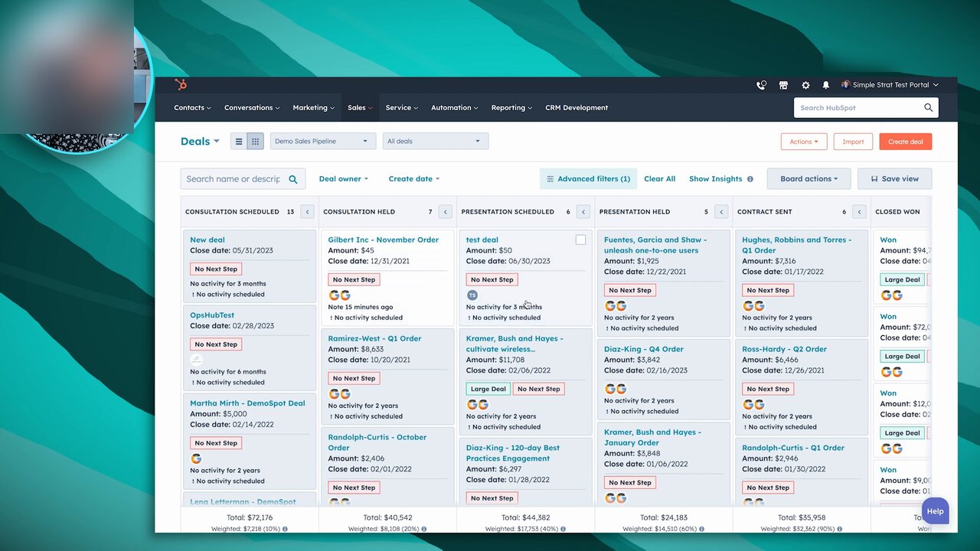
Task: Click info icon beside Weighted $32,362
Action: pos(839,529)
